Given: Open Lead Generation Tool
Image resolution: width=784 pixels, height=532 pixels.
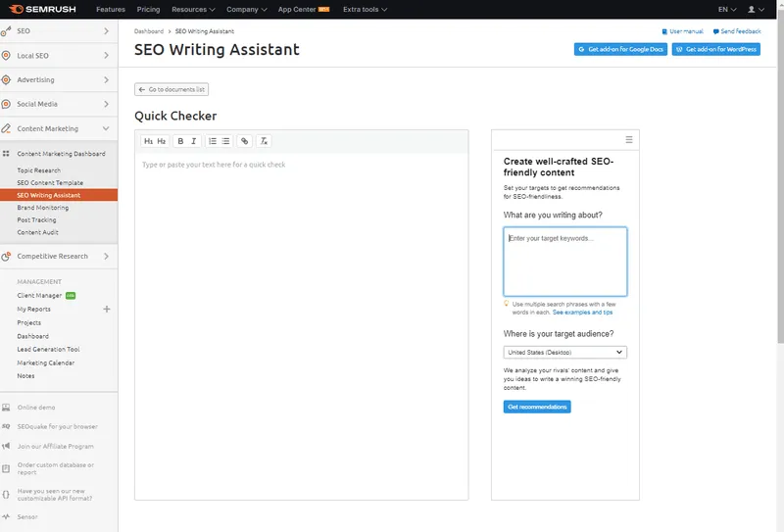Looking at the screenshot, I should point(48,350).
